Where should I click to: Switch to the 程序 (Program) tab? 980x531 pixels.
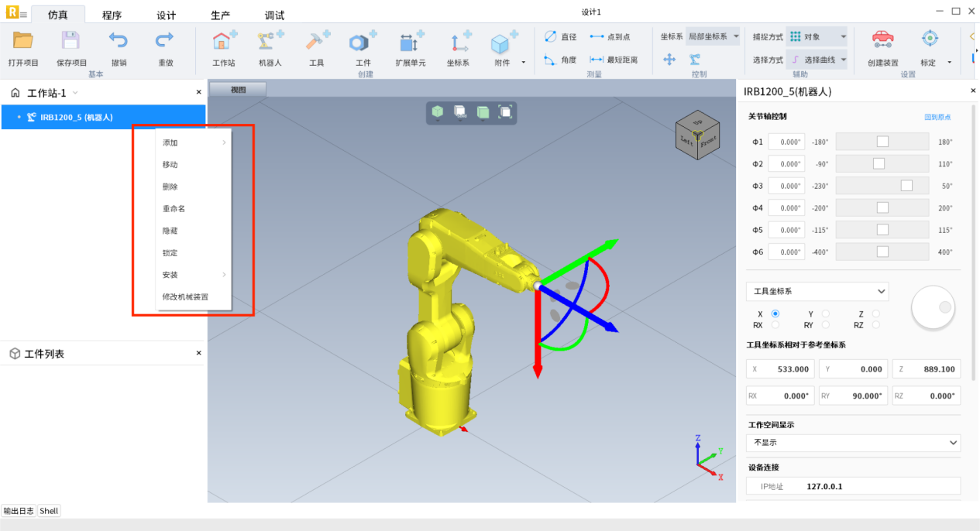(112, 15)
